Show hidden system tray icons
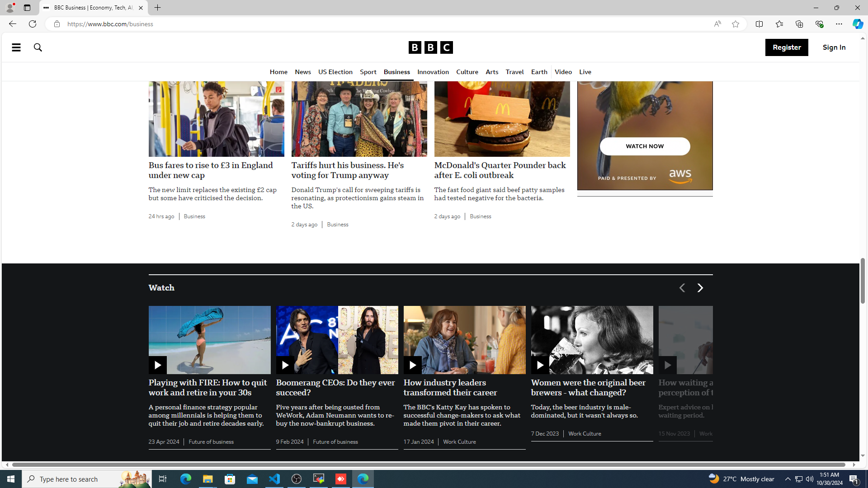 click(x=788, y=479)
